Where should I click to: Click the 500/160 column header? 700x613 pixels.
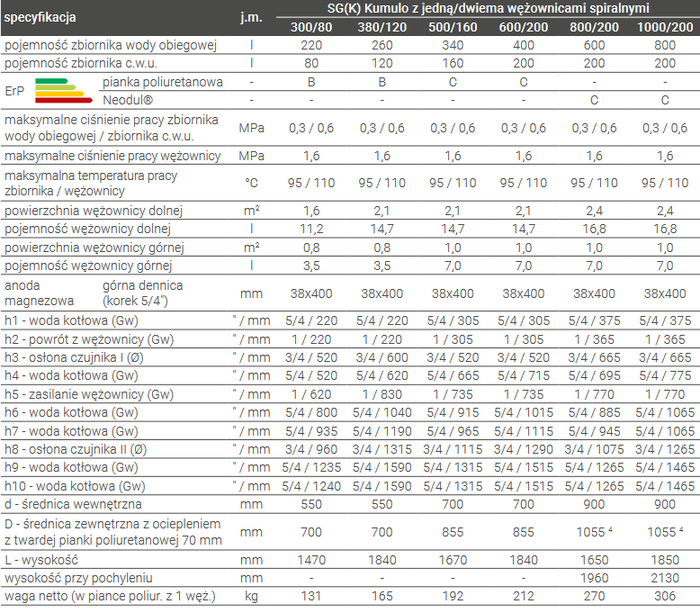coord(453,27)
